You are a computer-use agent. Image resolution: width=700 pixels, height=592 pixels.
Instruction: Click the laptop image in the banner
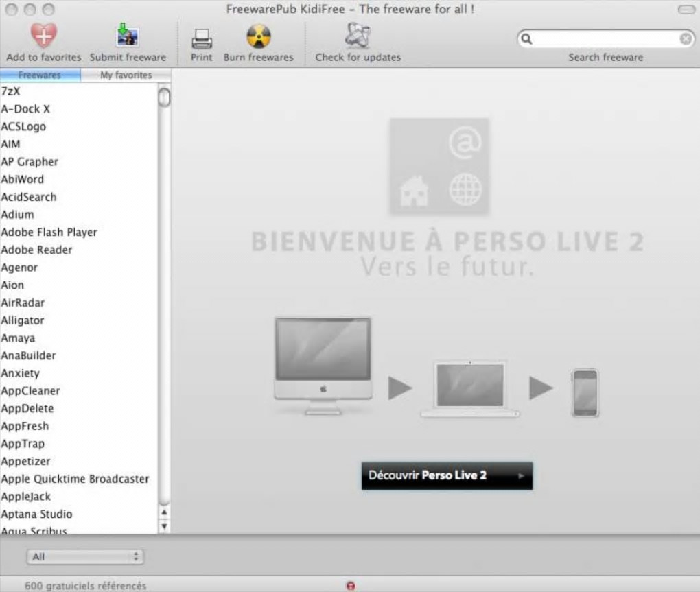pyautogui.click(x=470, y=389)
